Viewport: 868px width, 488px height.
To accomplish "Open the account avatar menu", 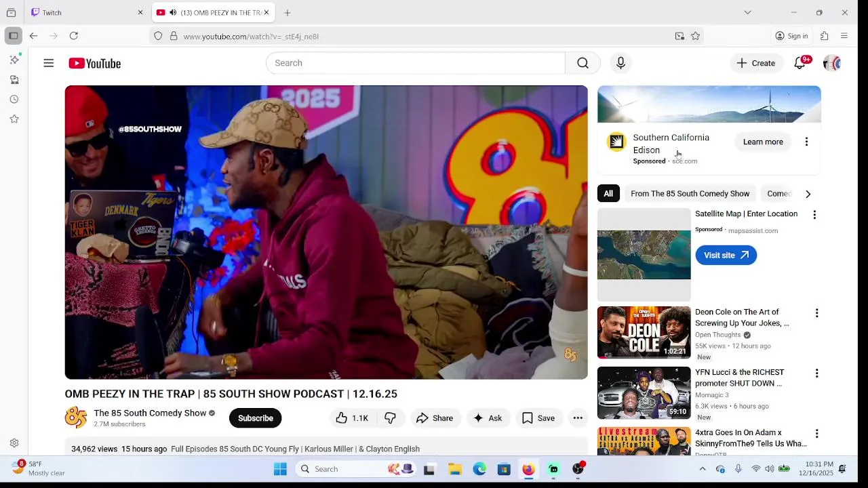I will (831, 63).
